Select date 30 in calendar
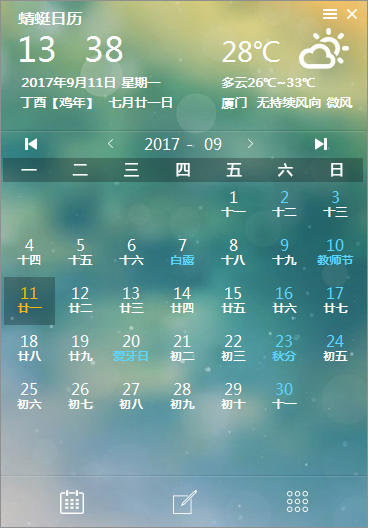Viewport: 368px width, 528px height. [x=285, y=397]
